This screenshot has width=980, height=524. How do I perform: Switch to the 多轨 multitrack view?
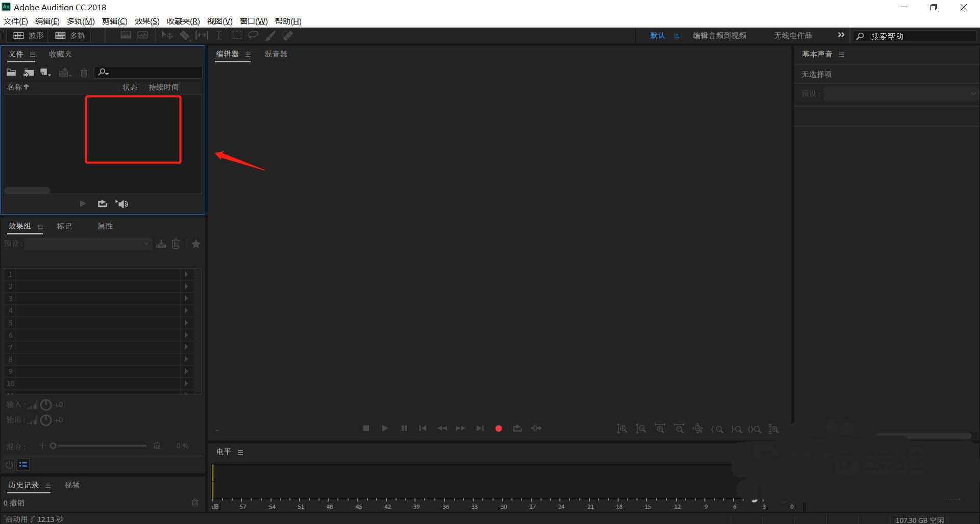[70, 36]
